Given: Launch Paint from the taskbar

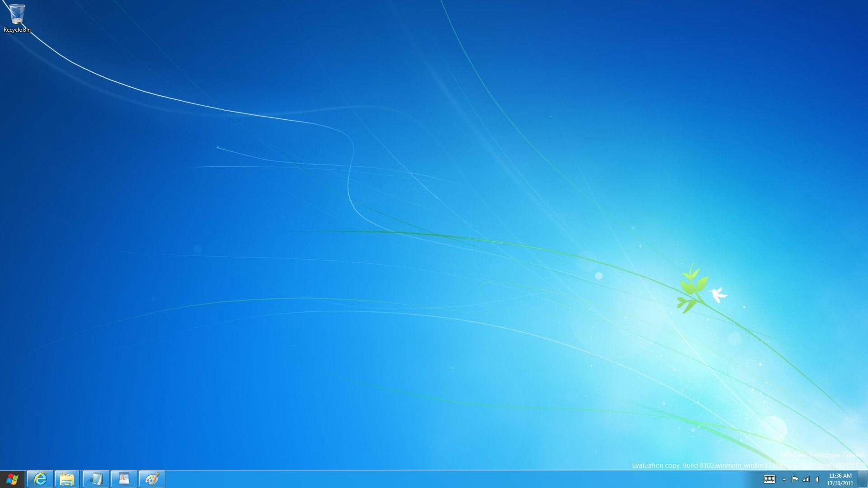Looking at the screenshot, I should click(x=152, y=479).
